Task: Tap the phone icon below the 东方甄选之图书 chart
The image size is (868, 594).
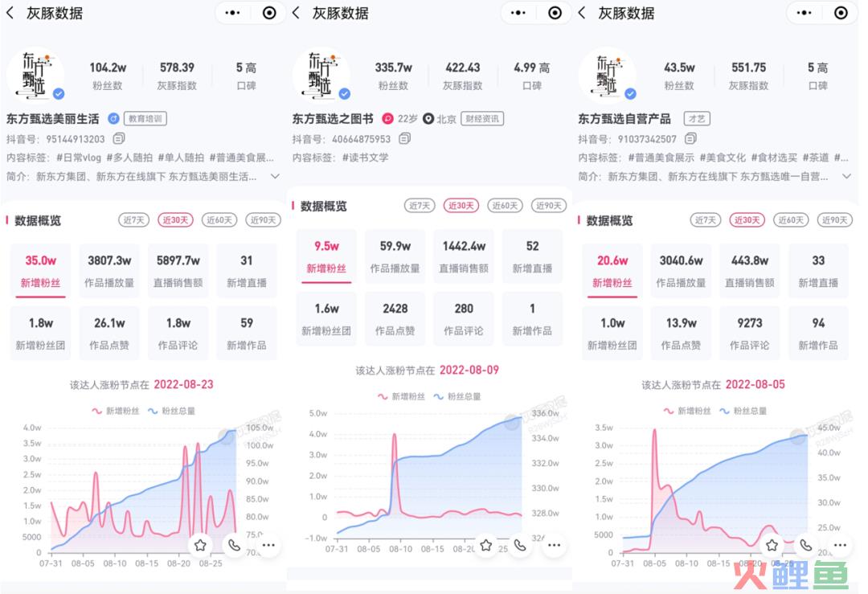Action: point(520,545)
